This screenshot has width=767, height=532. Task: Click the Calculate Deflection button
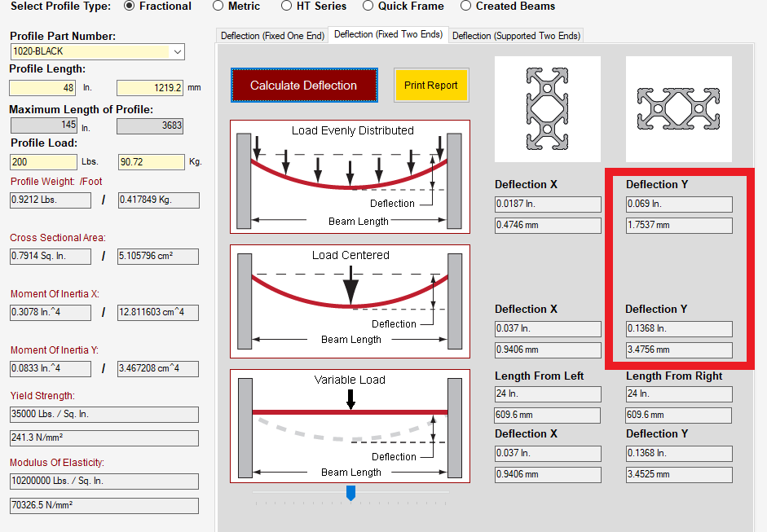point(303,86)
